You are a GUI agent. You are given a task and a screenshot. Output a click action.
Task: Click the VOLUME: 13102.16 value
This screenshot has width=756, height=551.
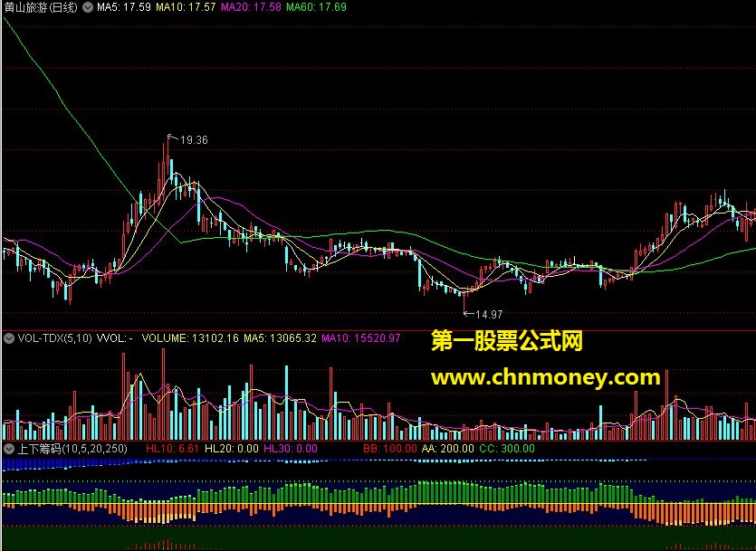[x=190, y=338]
